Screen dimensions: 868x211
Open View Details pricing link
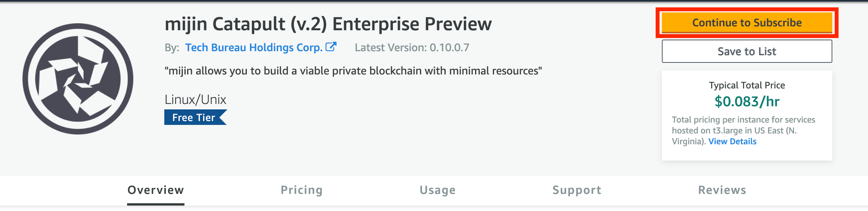tap(732, 141)
